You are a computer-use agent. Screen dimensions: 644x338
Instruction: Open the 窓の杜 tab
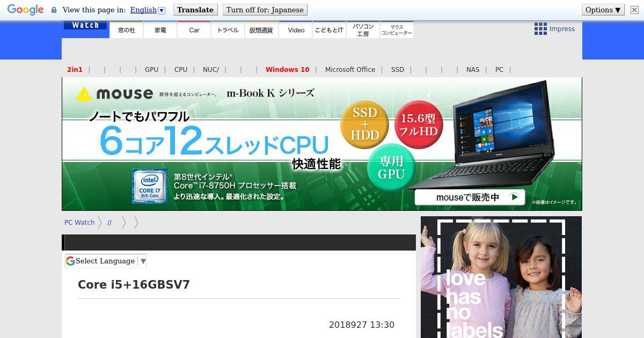click(127, 30)
